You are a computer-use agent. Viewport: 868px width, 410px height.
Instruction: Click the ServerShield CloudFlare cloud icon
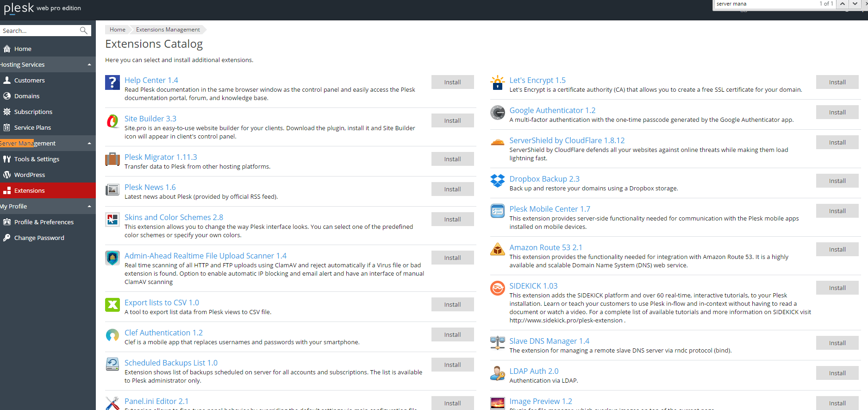pyautogui.click(x=498, y=142)
